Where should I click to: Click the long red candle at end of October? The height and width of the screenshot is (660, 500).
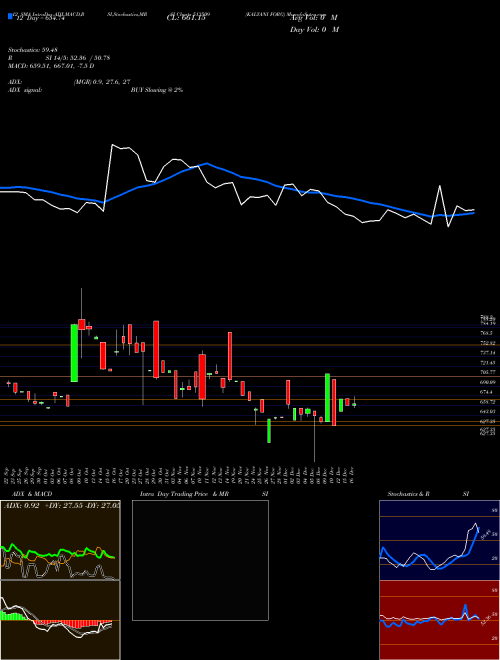pos(156,349)
